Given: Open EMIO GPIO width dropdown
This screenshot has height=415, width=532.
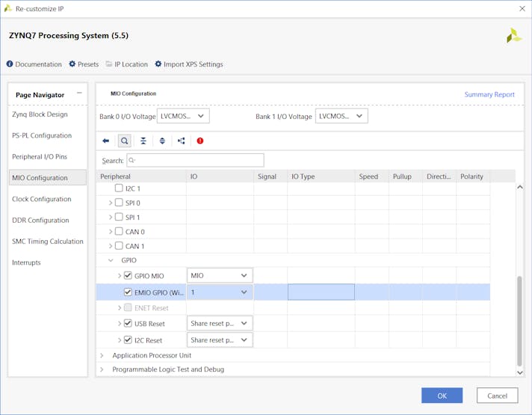Looking at the screenshot, I should (220, 292).
